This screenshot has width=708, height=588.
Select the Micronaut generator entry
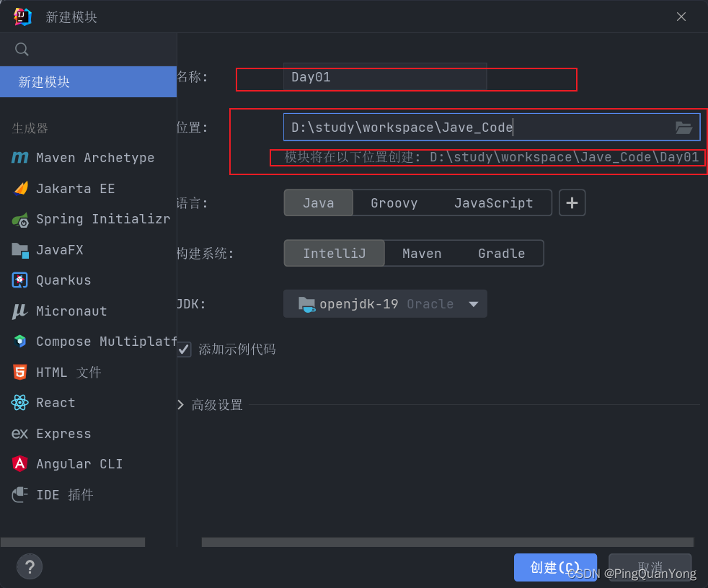coord(88,311)
